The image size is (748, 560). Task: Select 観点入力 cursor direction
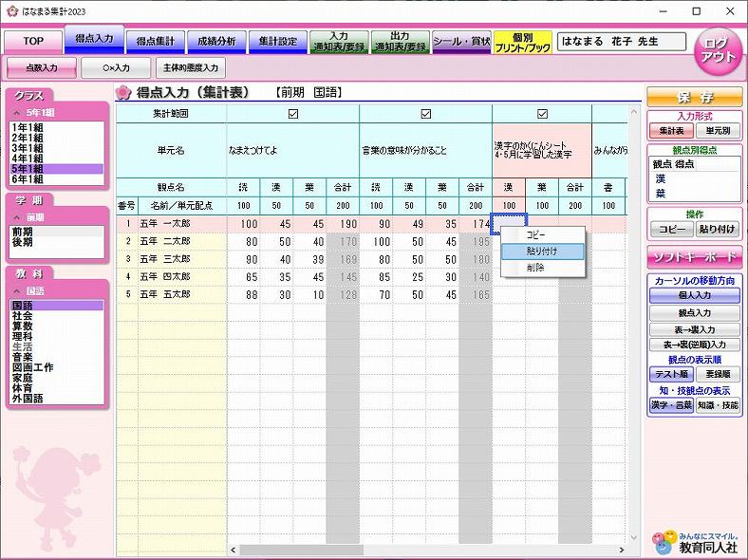[695, 313]
